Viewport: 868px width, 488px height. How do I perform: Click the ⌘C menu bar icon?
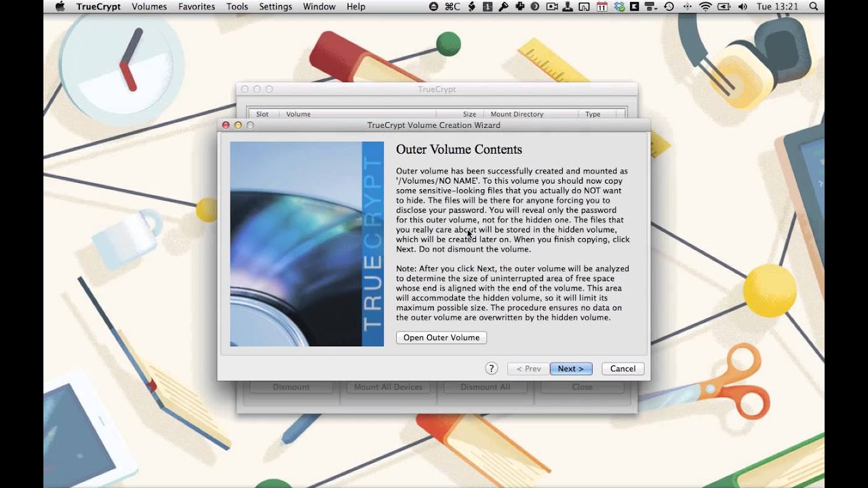(452, 7)
